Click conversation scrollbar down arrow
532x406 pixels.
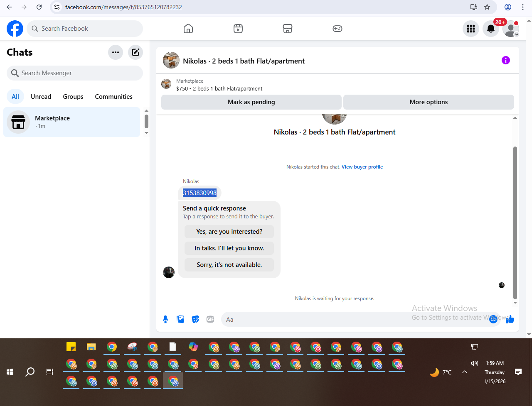[515, 303]
